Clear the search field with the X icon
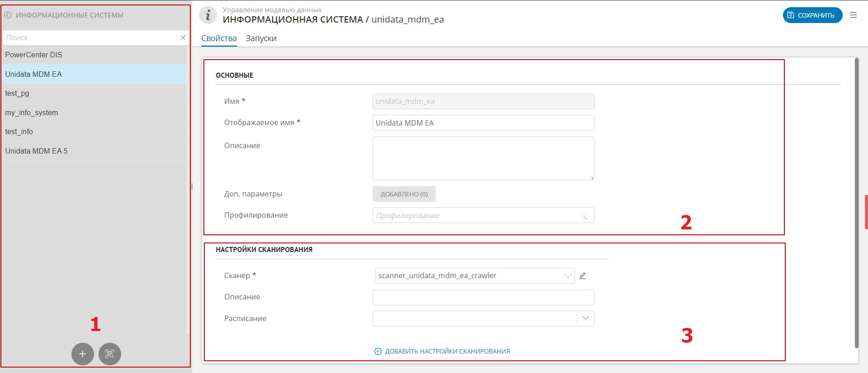This screenshot has width=868, height=373. (x=183, y=37)
